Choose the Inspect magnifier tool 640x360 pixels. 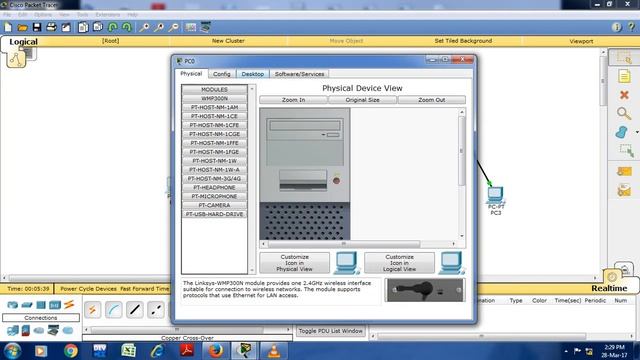pyautogui.click(x=624, y=113)
